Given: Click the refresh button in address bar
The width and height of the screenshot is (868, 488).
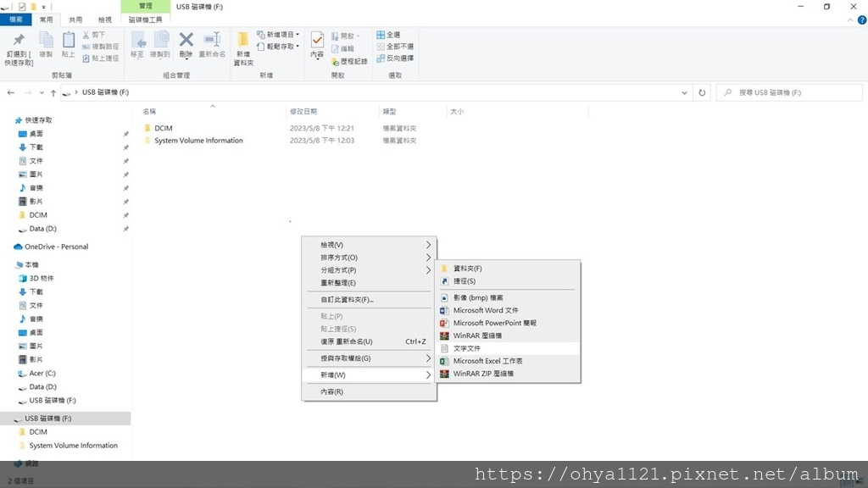Looking at the screenshot, I should click(704, 92).
